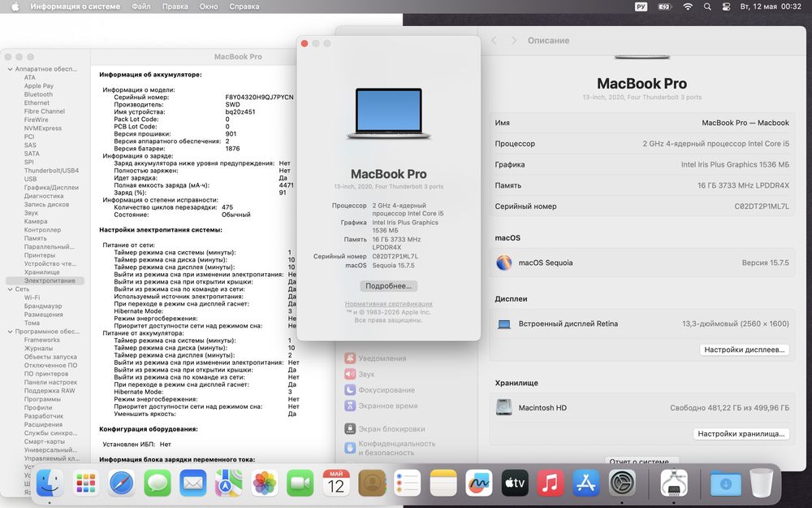Open System Settings gear in Dock

click(622, 483)
